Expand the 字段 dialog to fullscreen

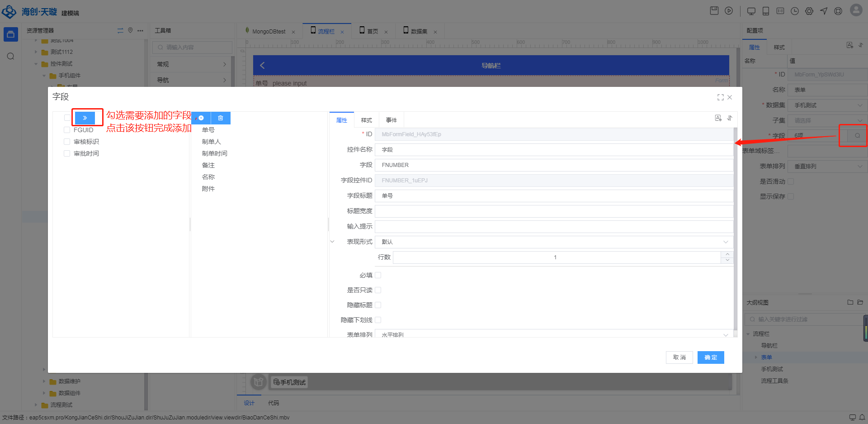point(720,97)
